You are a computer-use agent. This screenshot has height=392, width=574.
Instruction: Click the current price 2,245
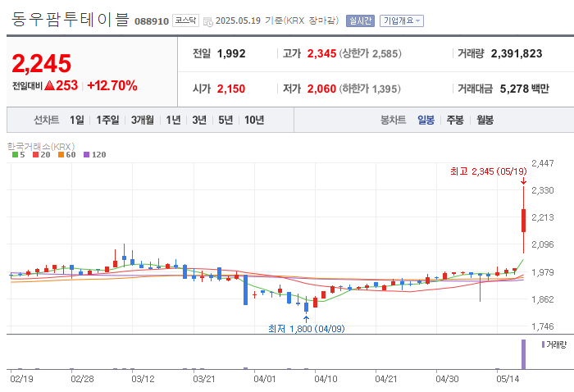click(x=41, y=63)
